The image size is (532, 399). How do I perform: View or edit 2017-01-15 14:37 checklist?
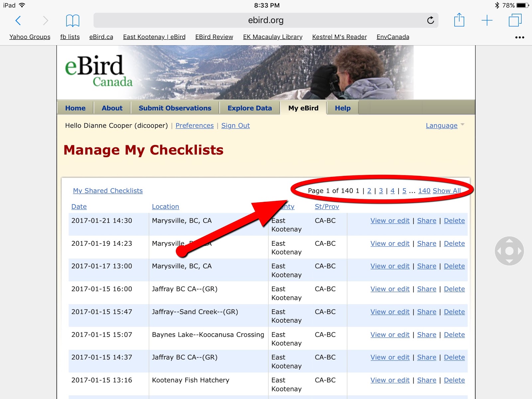tap(390, 357)
